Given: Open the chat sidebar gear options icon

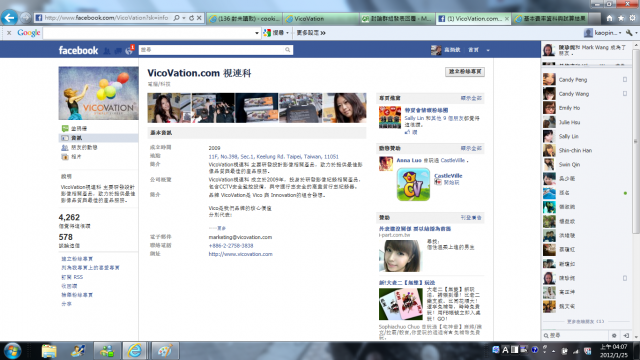Looking at the screenshot, I should pyautogui.click(x=614, y=336).
